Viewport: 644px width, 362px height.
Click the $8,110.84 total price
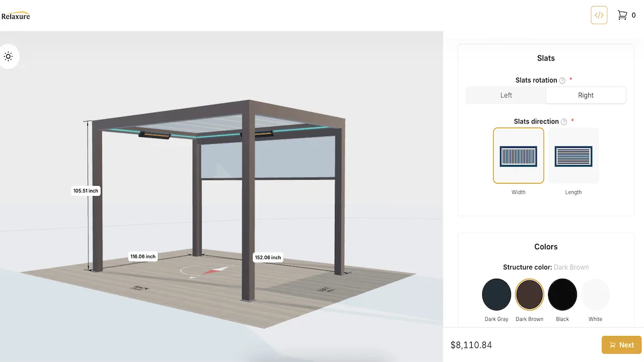471,345
